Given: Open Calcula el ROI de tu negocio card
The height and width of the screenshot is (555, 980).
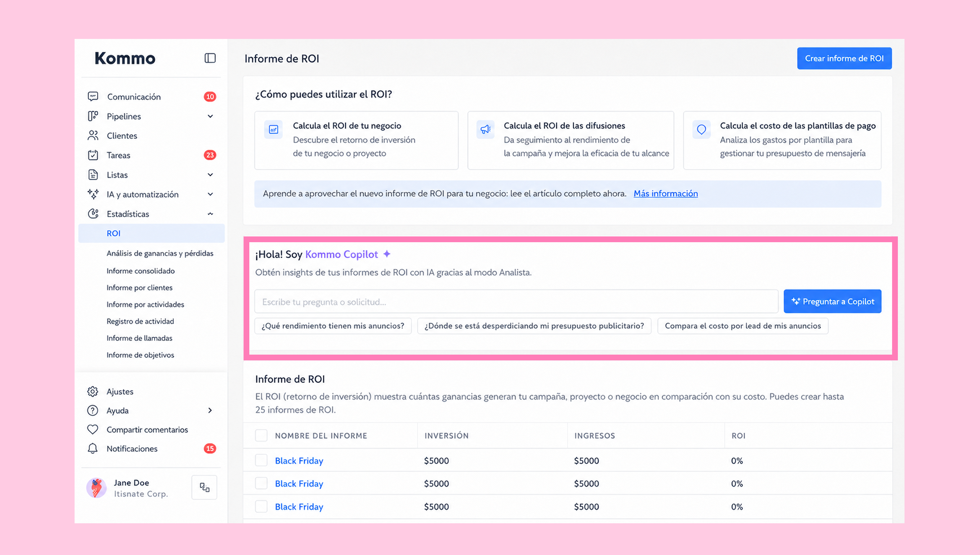Looking at the screenshot, I should pos(356,140).
